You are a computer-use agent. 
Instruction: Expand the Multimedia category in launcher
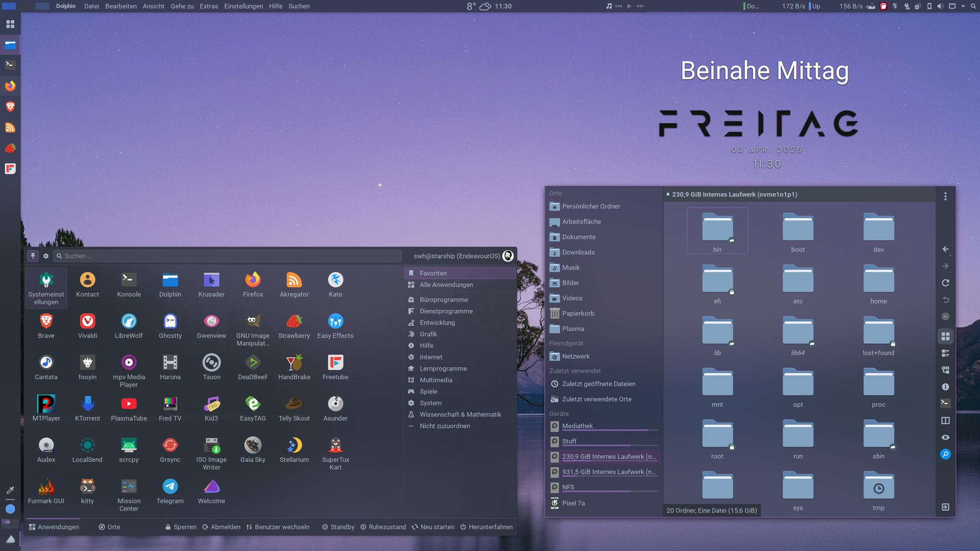pos(435,380)
